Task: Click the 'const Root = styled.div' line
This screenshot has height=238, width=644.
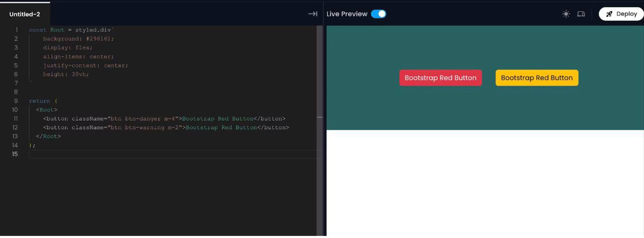Action: click(71, 30)
